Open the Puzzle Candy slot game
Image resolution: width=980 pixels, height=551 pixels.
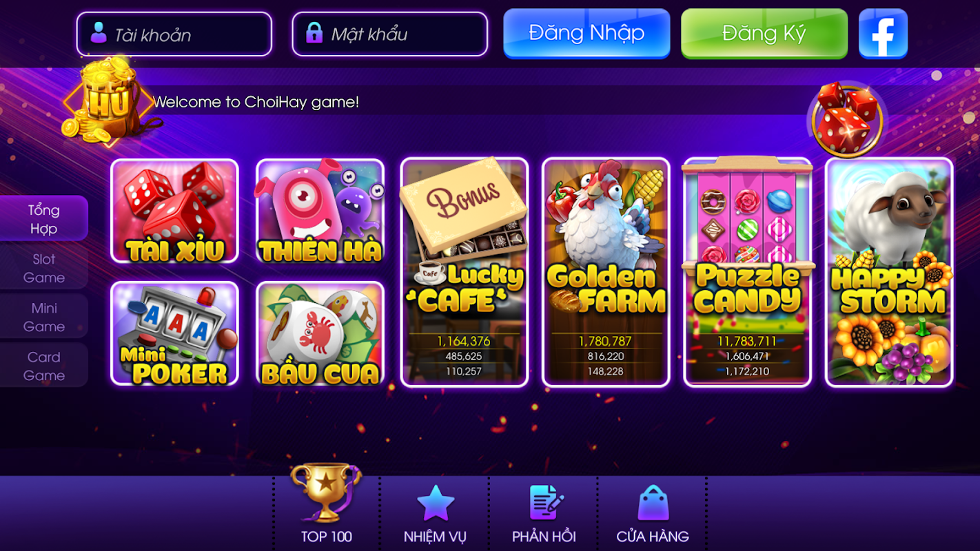click(x=748, y=273)
